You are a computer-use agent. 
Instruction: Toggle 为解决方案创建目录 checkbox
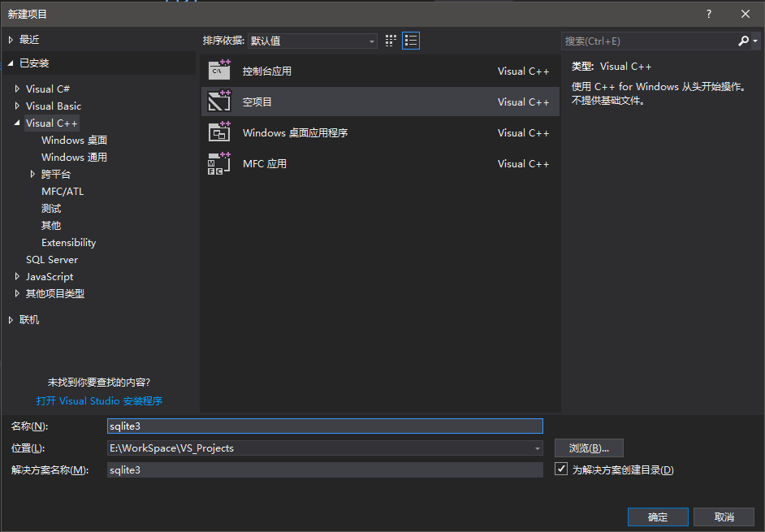point(561,469)
